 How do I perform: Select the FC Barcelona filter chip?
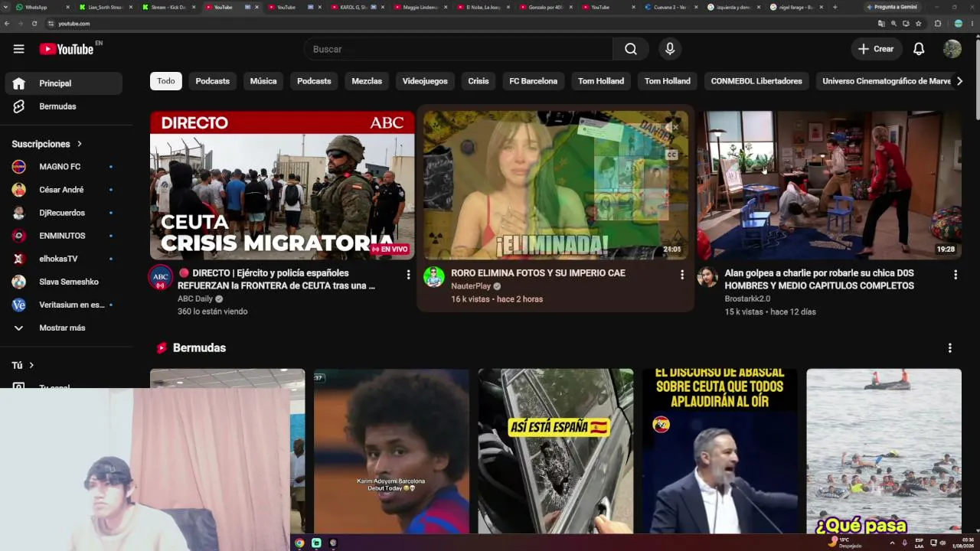(534, 81)
